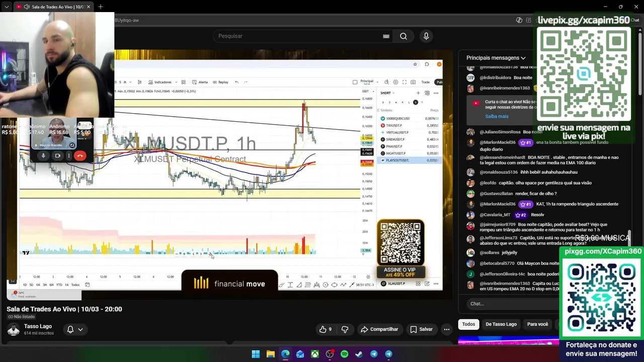Screen dimensions: 644x362
Task: Select NIGHTUSDT.P in watchlist
Action: [410, 153]
